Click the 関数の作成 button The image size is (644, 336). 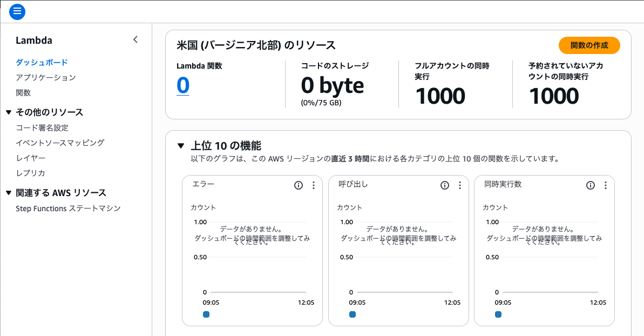[x=589, y=45]
